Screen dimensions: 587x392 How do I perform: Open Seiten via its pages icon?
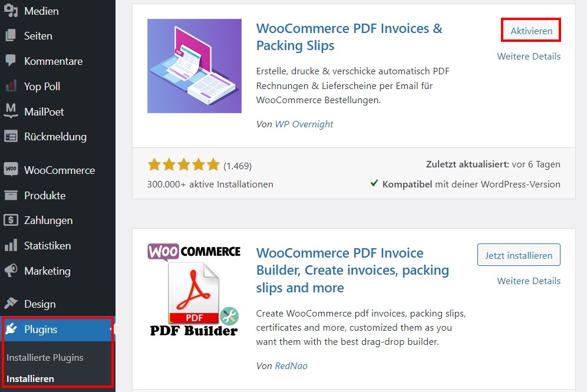[11, 35]
